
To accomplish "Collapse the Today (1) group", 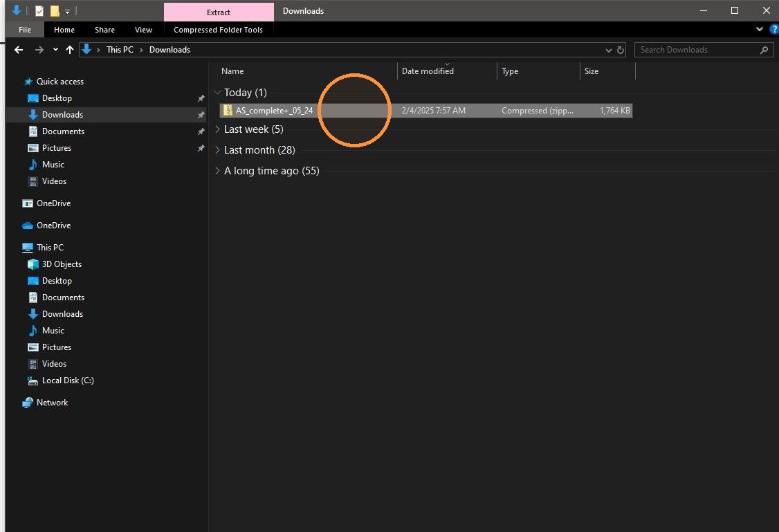I will [217, 93].
